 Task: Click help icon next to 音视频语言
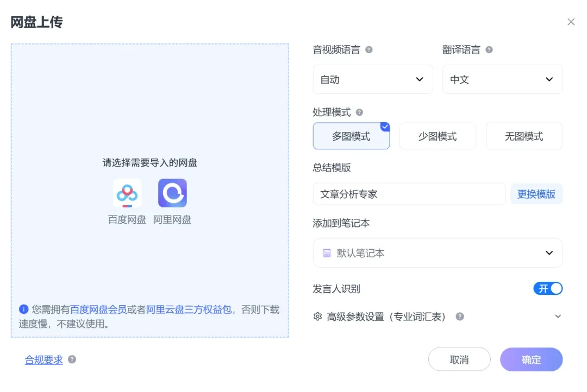[369, 50]
